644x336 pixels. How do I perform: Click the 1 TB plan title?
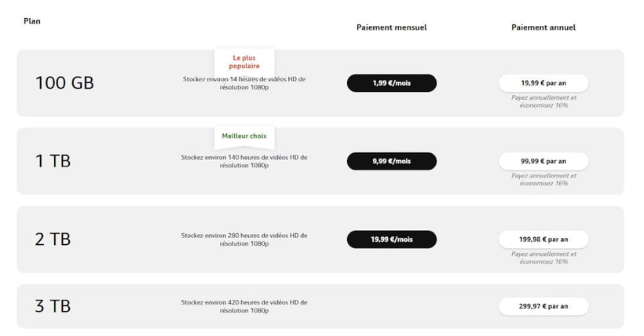53,161
